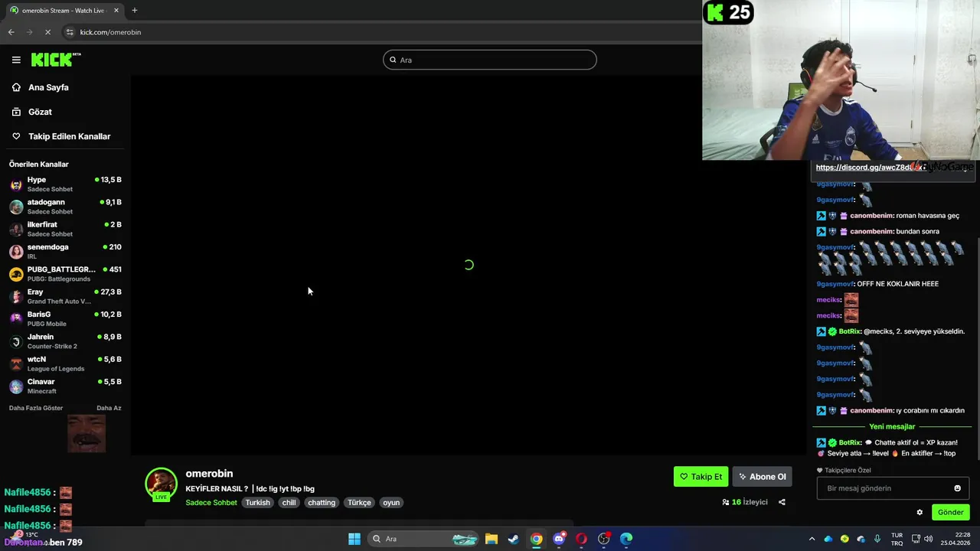Open the atadogann recommended channel
The height and width of the screenshot is (551, 980).
tap(65, 207)
